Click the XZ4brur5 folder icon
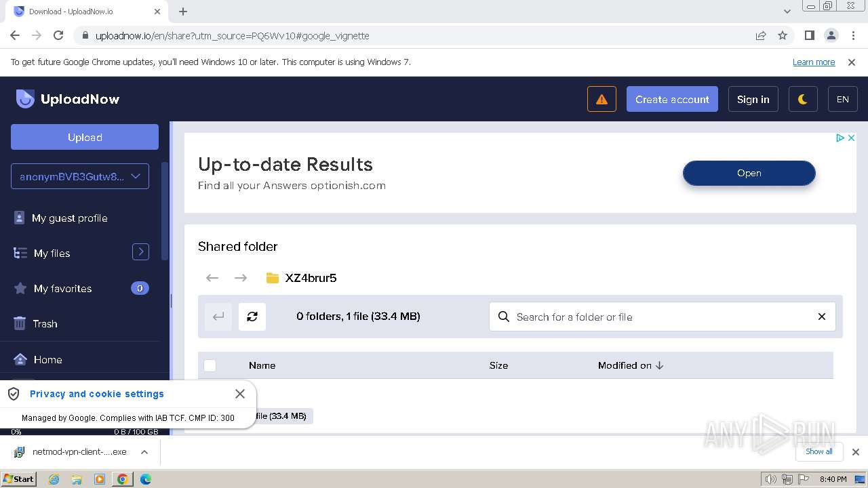 273,278
